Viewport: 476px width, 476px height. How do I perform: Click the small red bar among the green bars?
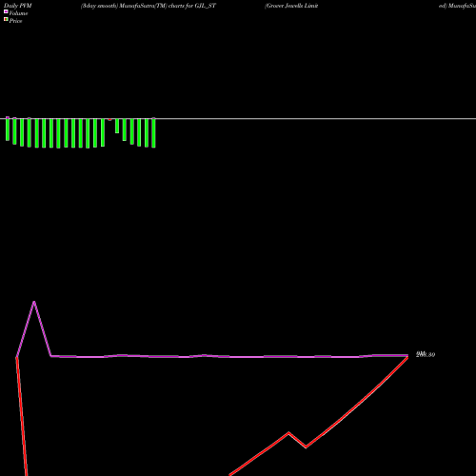109,120
